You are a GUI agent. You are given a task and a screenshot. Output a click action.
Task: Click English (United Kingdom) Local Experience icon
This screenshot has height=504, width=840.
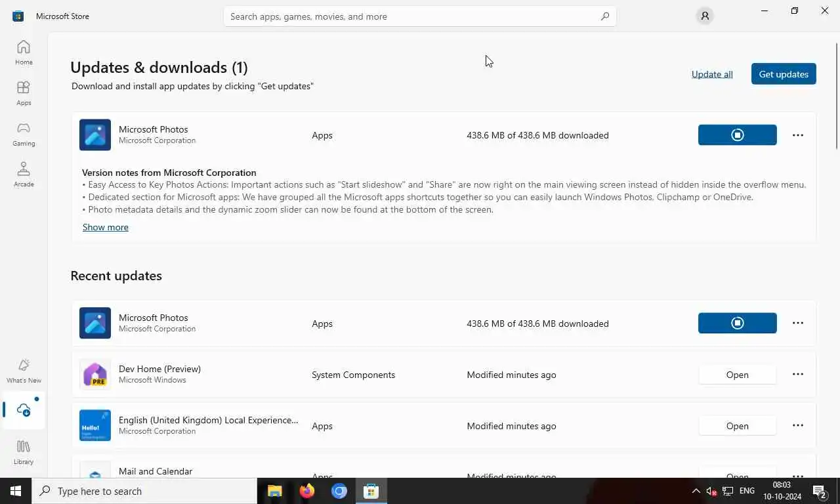click(95, 426)
